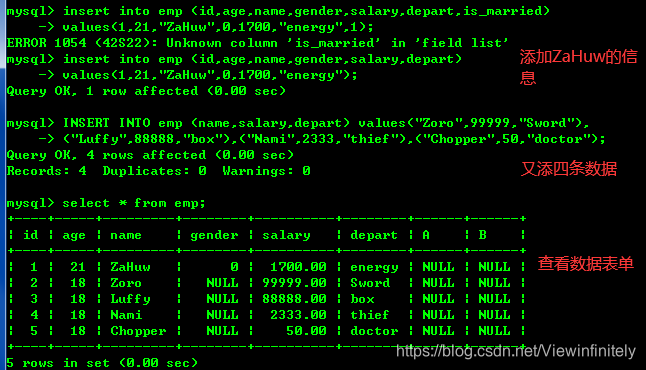Click the first insert command with is_married
646x370 pixels.
[x=278, y=12]
